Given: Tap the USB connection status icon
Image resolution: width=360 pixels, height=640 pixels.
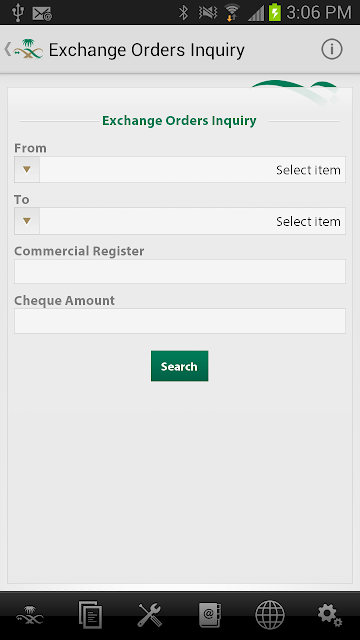Looking at the screenshot, I should pos(18,13).
